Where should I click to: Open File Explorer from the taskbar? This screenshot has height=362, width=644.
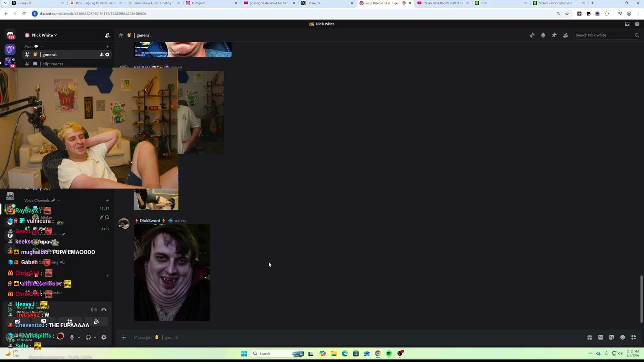pyautogui.click(x=334, y=354)
